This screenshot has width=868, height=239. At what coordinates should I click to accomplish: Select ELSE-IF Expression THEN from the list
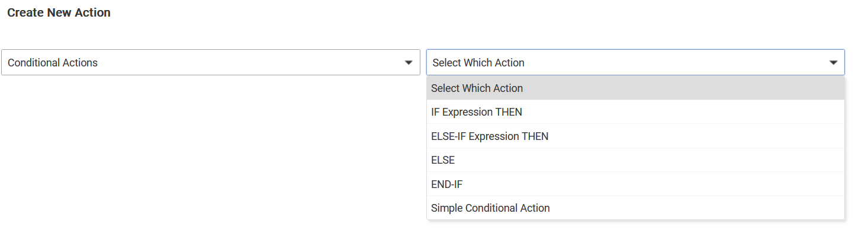coord(490,136)
